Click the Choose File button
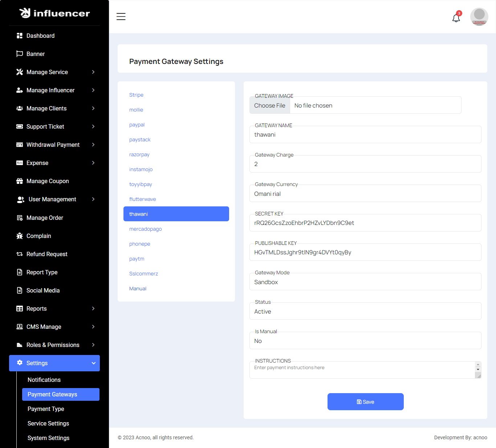Viewport: 496px width, 448px height. 270,105
